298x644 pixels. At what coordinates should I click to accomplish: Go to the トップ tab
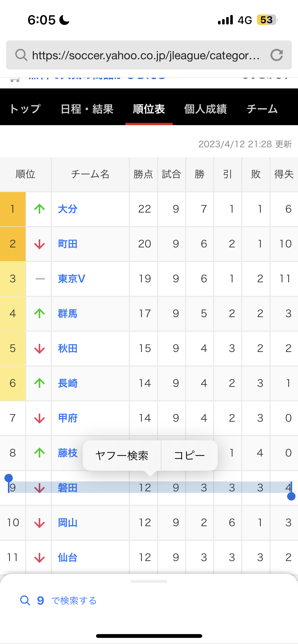click(x=25, y=109)
